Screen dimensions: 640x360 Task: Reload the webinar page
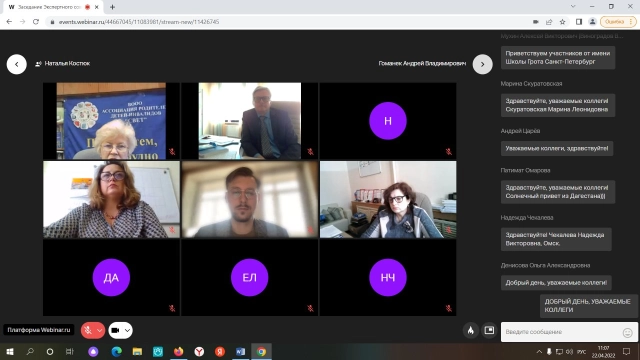(x=36, y=22)
